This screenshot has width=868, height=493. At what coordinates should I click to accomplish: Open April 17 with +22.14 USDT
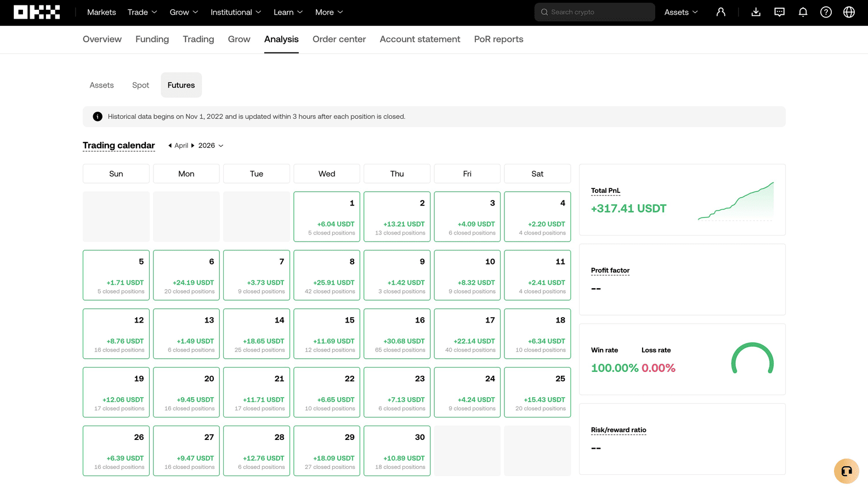[x=467, y=334]
